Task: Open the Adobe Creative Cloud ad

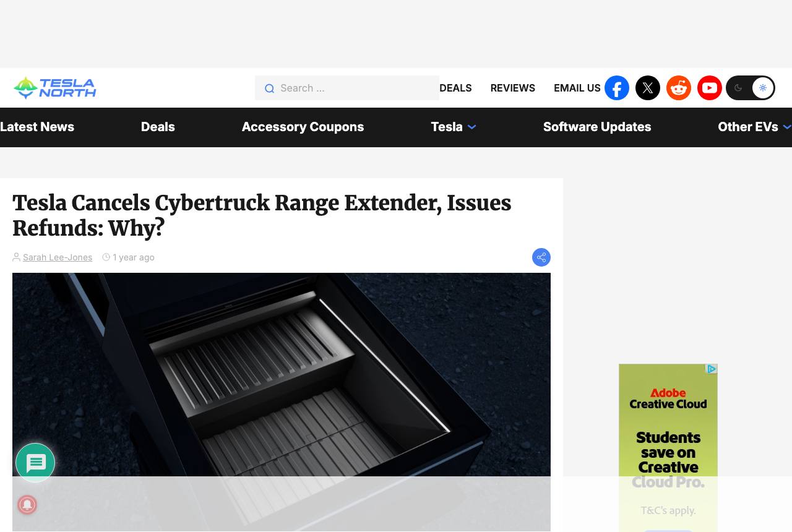Action: (668, 448)
